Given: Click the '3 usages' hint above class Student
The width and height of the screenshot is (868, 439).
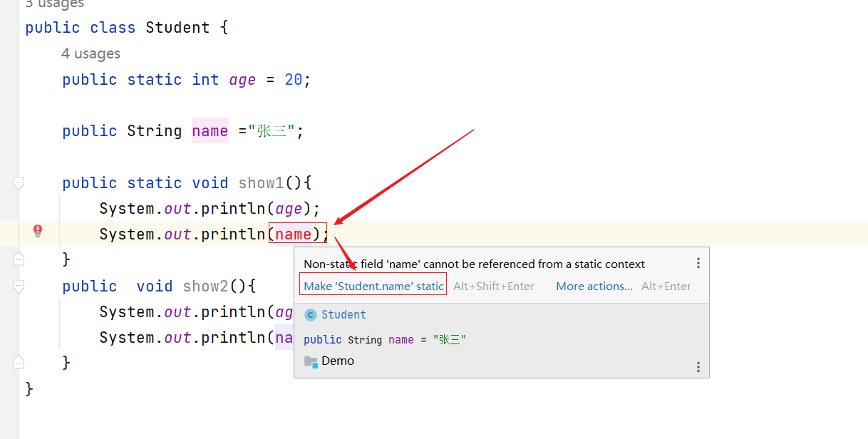Looking at the screenshot, I should pyautogui.click(x=54, y=5).
